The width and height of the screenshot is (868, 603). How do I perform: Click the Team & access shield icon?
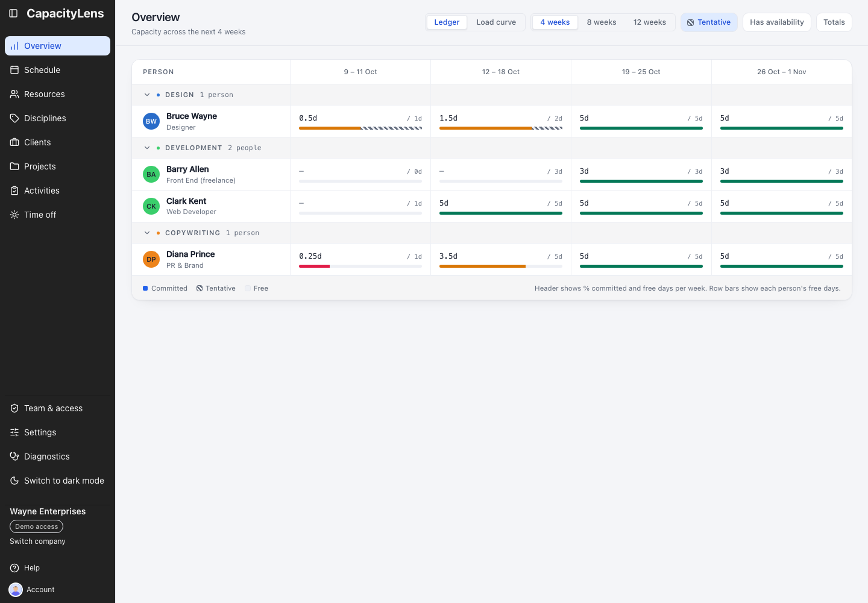[14, 408]
